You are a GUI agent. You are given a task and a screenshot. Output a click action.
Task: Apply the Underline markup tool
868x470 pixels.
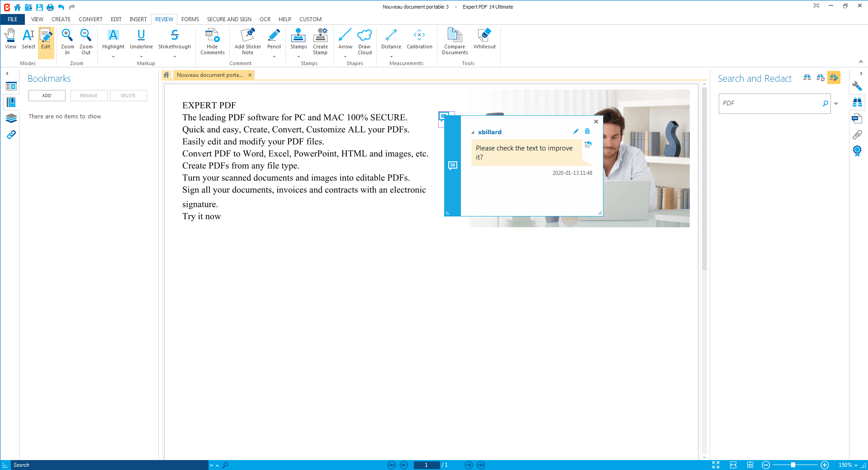(141, 39)
